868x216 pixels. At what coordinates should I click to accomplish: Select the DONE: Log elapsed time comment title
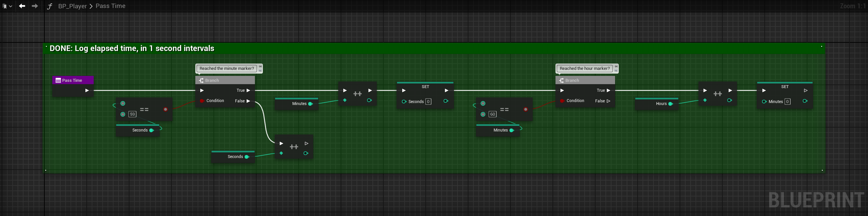[x=132, y=48]
